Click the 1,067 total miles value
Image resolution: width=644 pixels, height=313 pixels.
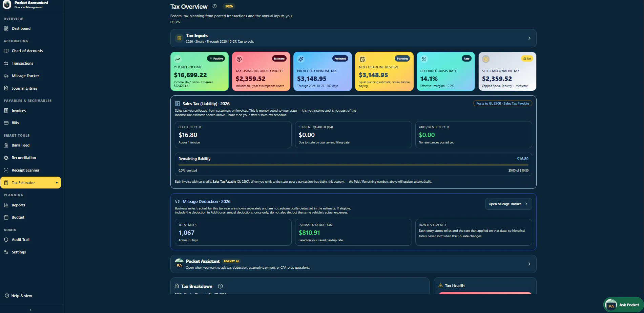tap(186, 233)
